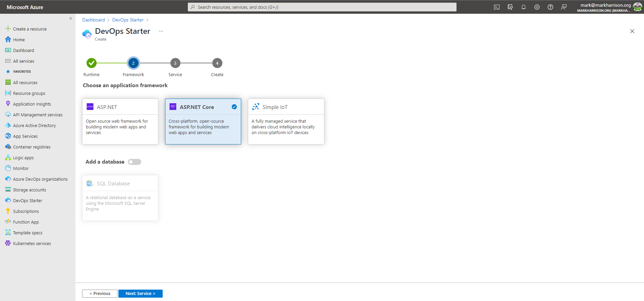Select the Simple IoT framework card

286,121
